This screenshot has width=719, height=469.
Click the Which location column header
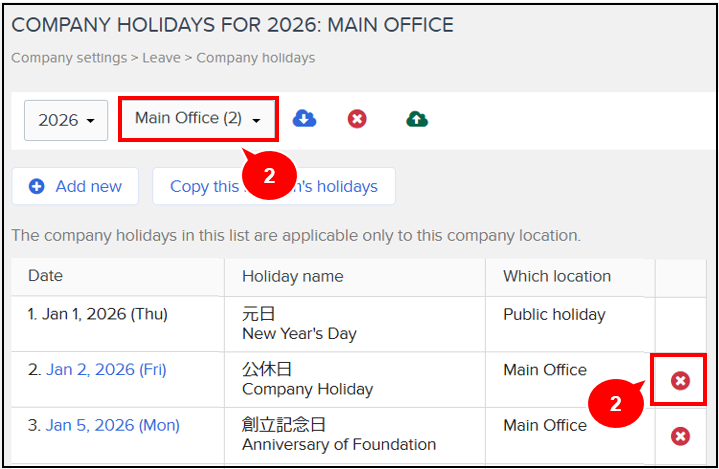click(x=557, y=276)
